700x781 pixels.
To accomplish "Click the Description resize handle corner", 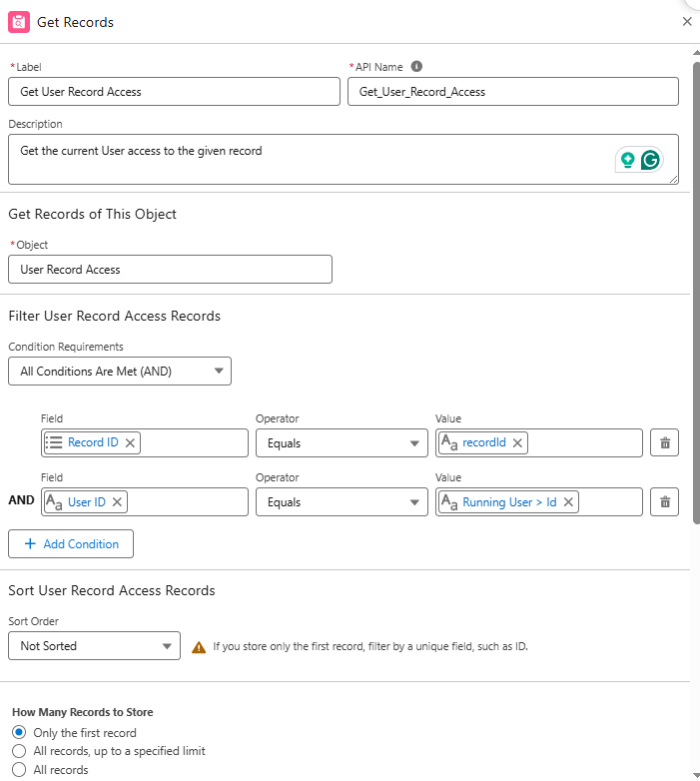I will pos(674,180).
